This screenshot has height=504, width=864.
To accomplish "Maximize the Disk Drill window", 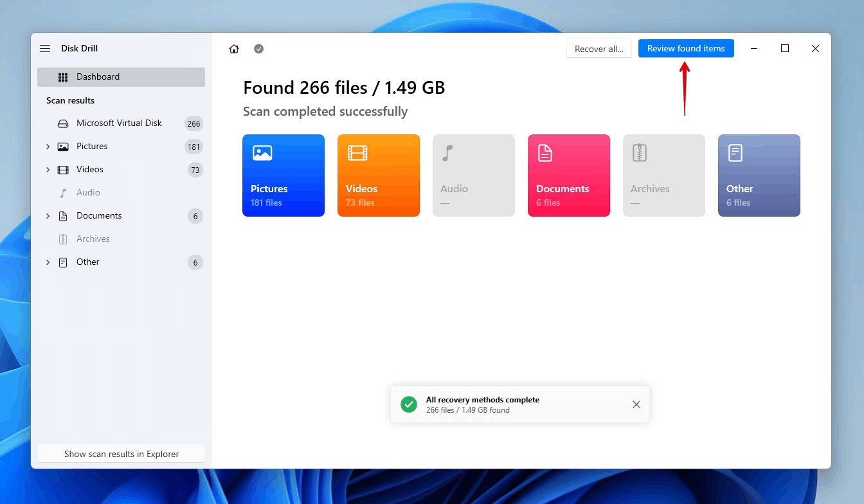I will coord(785,49).
